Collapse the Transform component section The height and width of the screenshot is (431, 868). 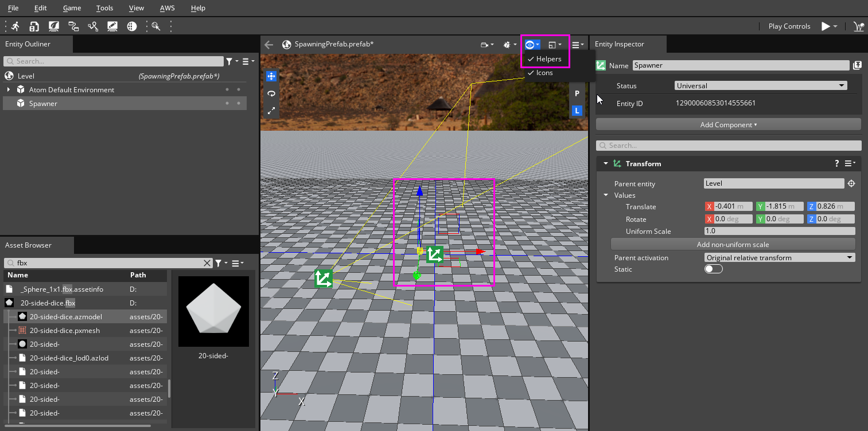605,163
